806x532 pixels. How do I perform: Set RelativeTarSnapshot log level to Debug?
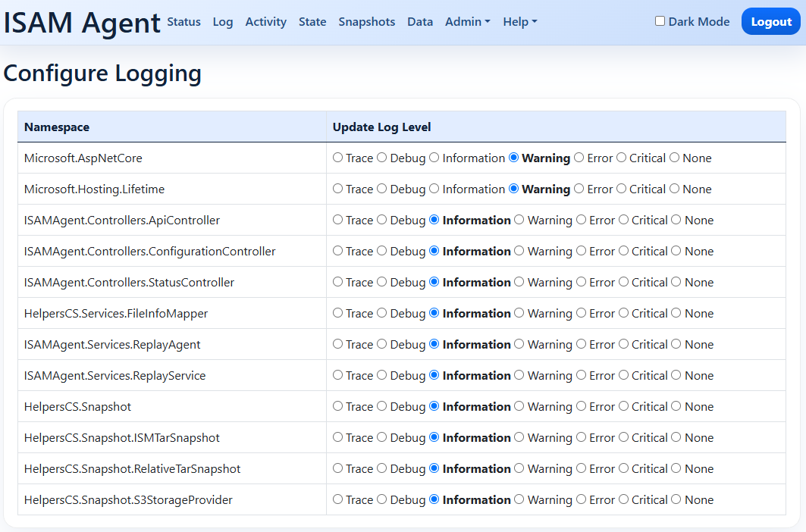(382, 468)
